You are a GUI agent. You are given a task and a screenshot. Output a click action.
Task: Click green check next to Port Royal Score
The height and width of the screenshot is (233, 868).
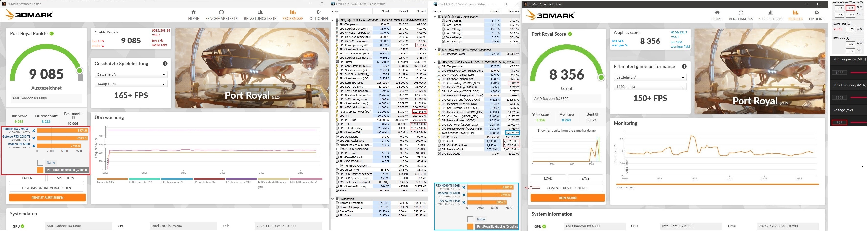point(570,34)
